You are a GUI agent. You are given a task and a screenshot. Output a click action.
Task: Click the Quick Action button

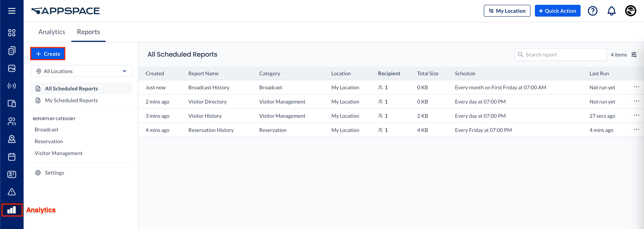[x=557, y=11]
